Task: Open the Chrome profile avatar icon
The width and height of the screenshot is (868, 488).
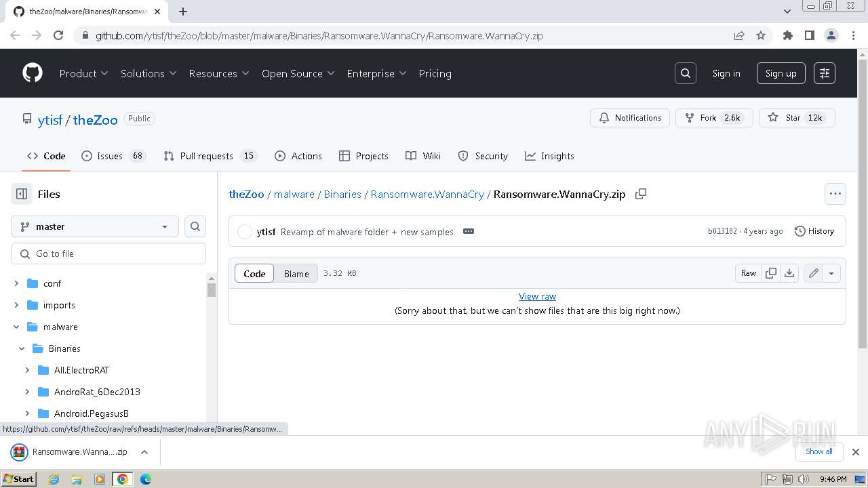Action: (x=831, y=35)
